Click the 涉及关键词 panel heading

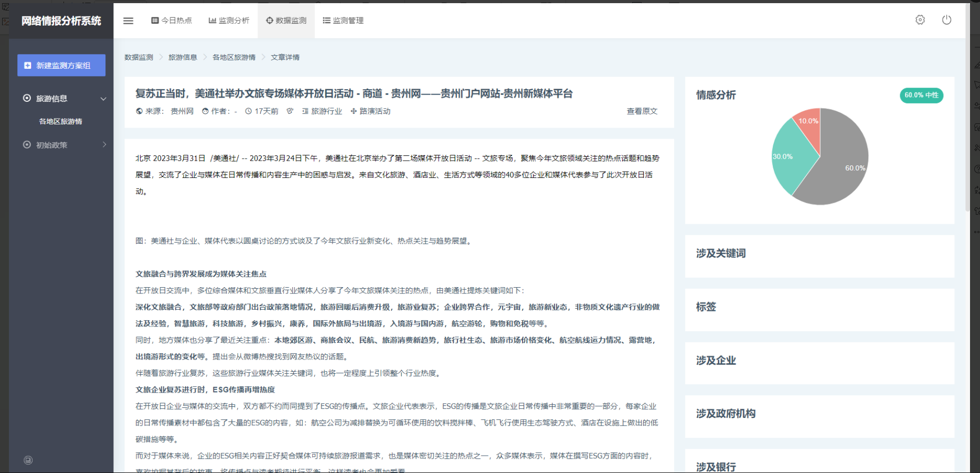click(x=721, y=254)
